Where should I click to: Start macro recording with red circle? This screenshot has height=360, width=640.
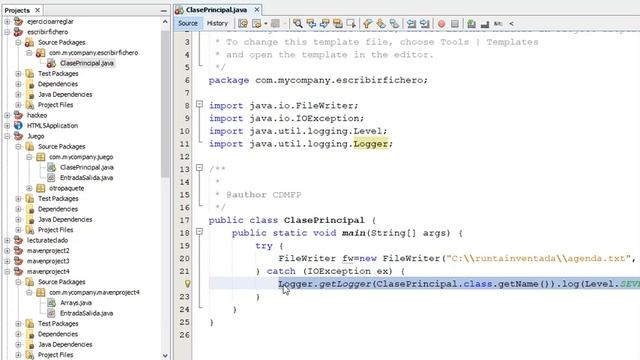[441, 24]
